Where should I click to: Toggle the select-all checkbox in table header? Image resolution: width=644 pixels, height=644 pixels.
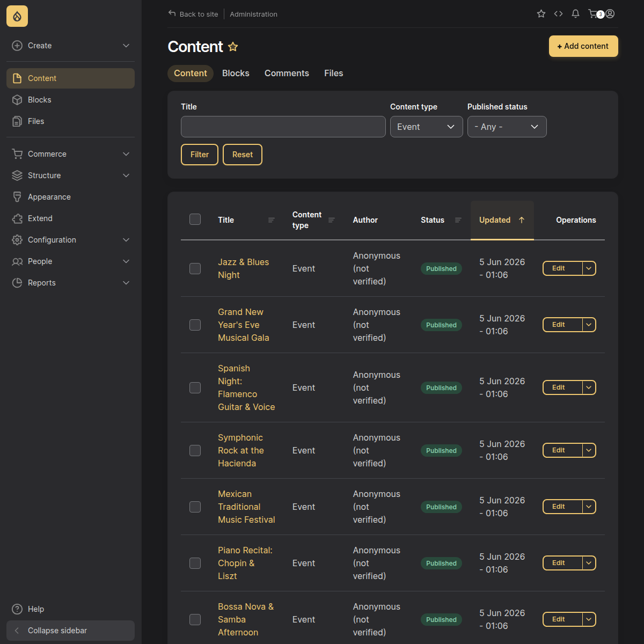[195, 219]
